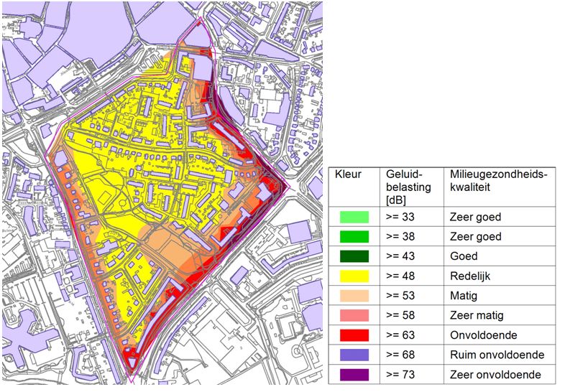Click the light green >= 33 color swatch
This screenshot has width=565, height=392.
coord(354,217)
